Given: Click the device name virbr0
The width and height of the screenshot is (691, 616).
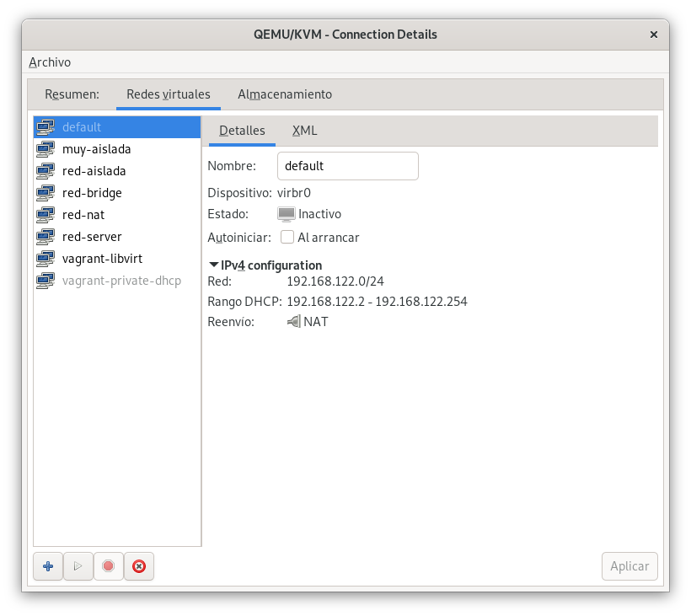Looking at the screenshot, I should 294,193.
